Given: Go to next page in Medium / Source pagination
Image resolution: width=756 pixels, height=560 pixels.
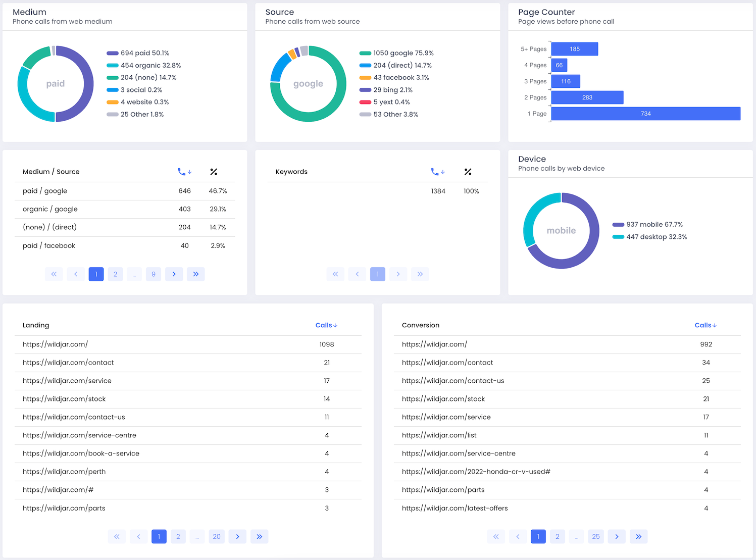Looking at the screenshot, I should click(x=174, y=274).
